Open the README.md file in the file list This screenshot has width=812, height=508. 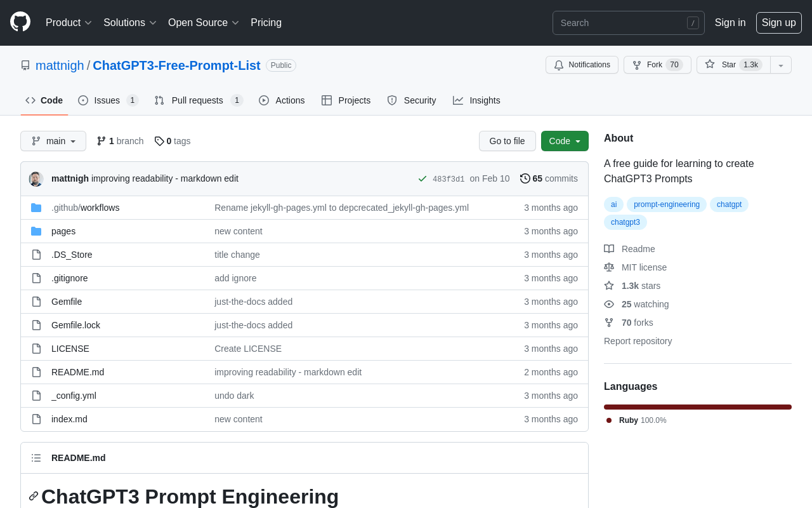(x=77, y=372)
